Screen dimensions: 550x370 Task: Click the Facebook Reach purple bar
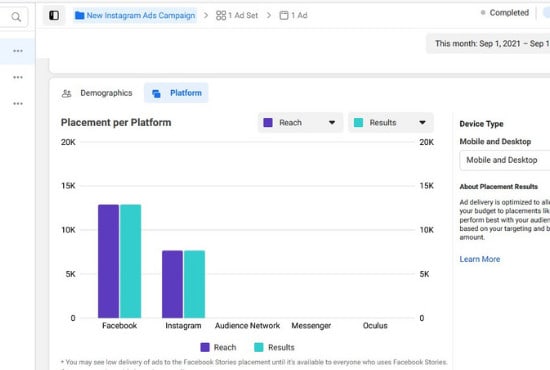pos(108,261)
